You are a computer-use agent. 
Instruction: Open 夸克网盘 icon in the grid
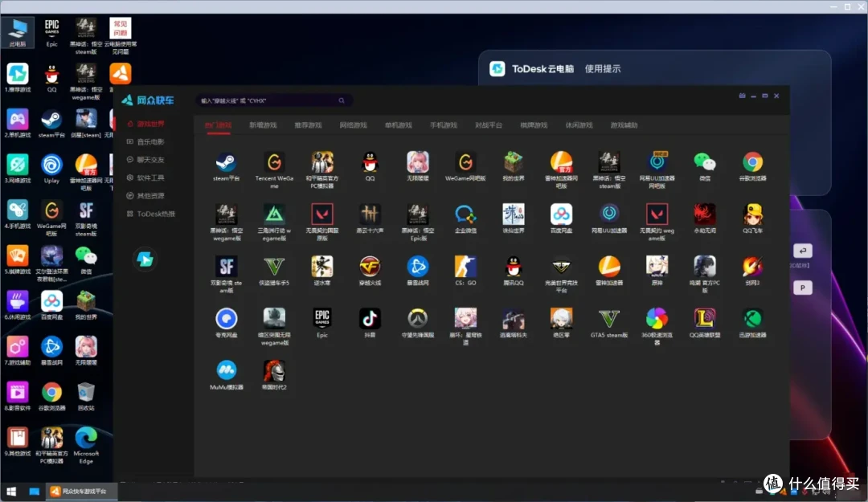point(226,319)
